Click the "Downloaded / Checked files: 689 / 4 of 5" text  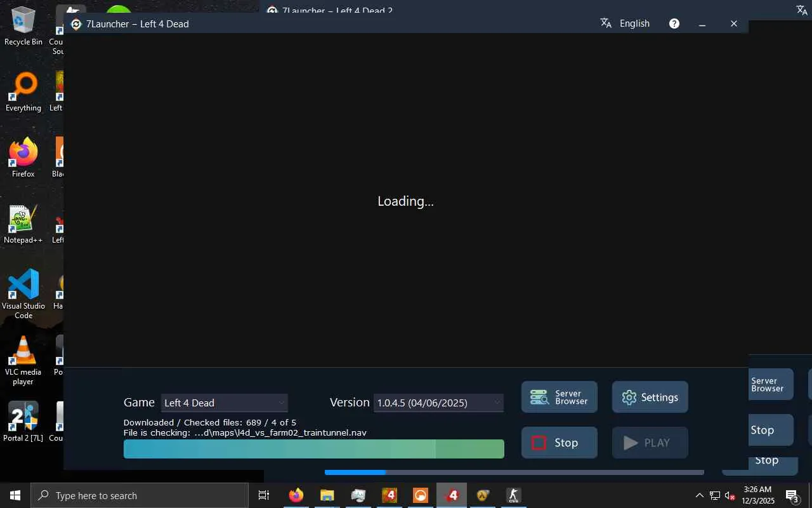click(x=210, y=422)
